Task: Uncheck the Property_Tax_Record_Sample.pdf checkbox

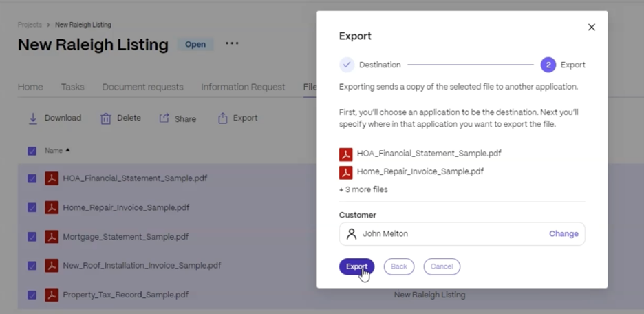Action: 32,295
